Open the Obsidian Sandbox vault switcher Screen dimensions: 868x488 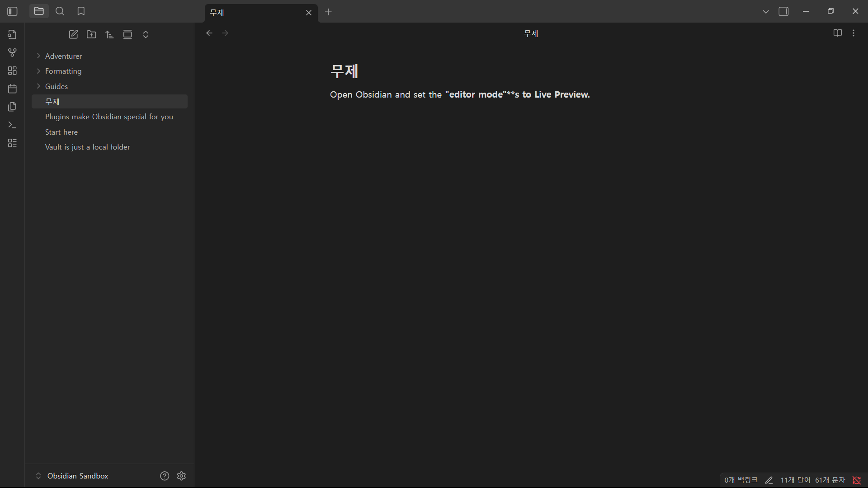[72, 476]
